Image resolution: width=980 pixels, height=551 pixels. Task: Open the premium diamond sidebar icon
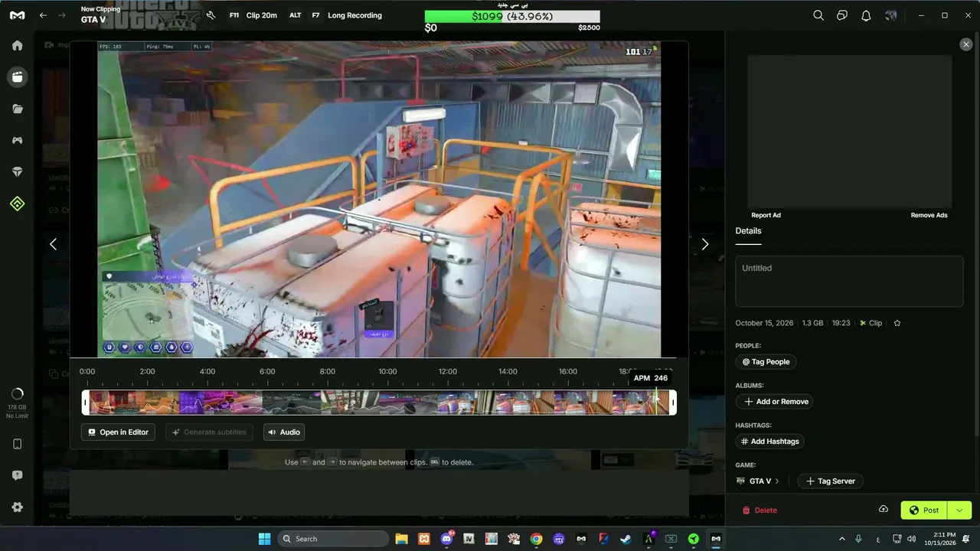click(x=17, y=172)
